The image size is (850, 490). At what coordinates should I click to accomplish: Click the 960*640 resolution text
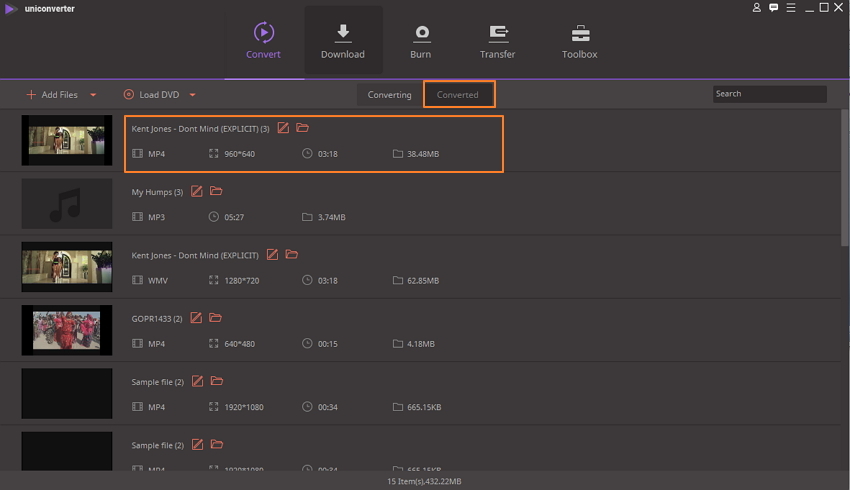tap(240, 154)
